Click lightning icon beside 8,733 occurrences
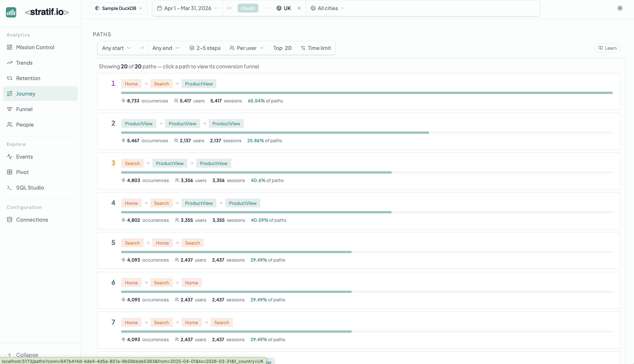The image size is (634, 364). tap(123, 101)
